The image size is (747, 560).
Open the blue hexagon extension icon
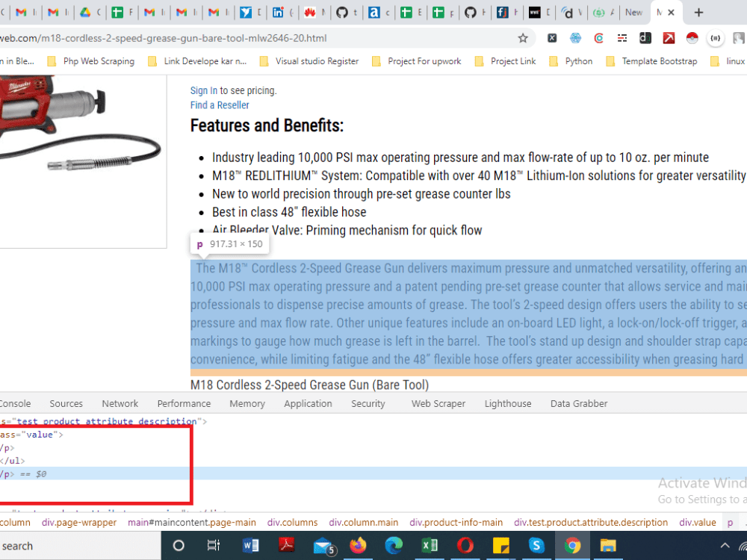(575, 38)
